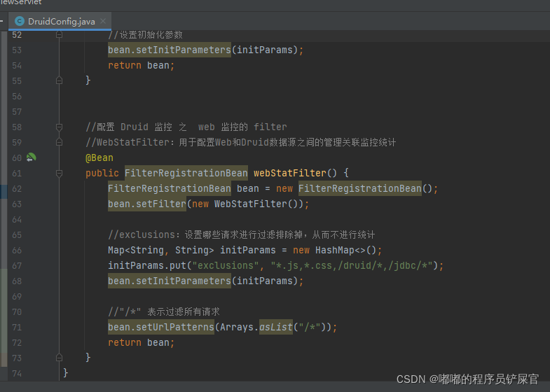Fold the comment block starting at line 58
This screenshot has width=550, height=392.
(x=60, y=127)
